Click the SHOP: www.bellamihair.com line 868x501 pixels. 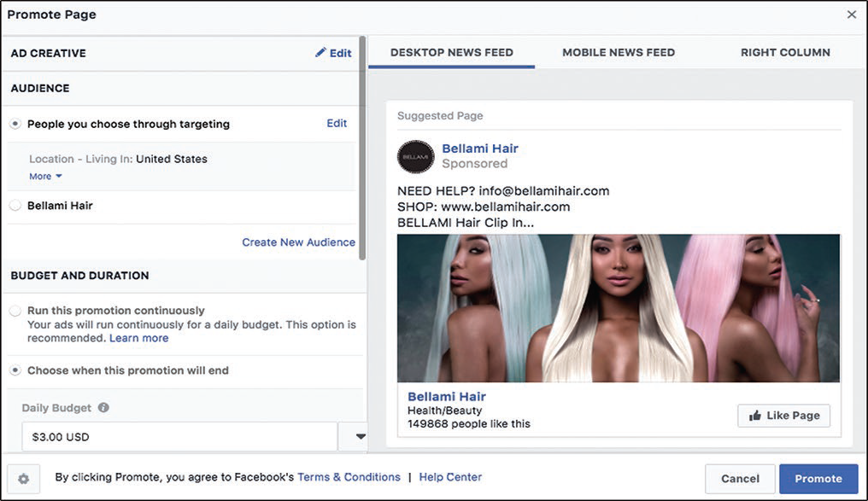484,207
